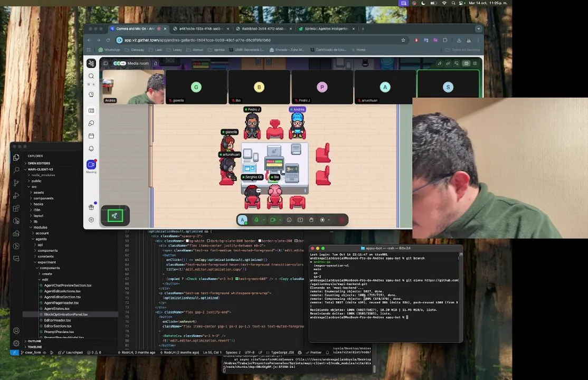Expand the node_modules folder
The width and height of the screenshot is (588, 380).
point(43,175)
